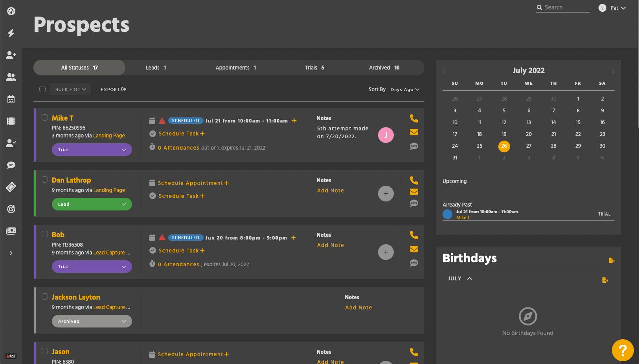Click the lightning bolt sidebar icon
This screenshot has height=364, width=639.
tap(11, 33)
